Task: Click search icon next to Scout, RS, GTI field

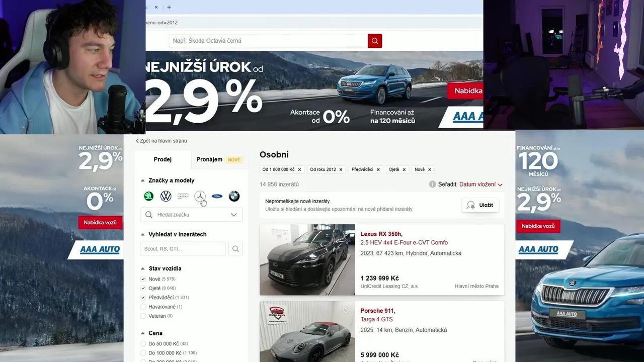Action: pyautogui.click(x=235, y=249)
